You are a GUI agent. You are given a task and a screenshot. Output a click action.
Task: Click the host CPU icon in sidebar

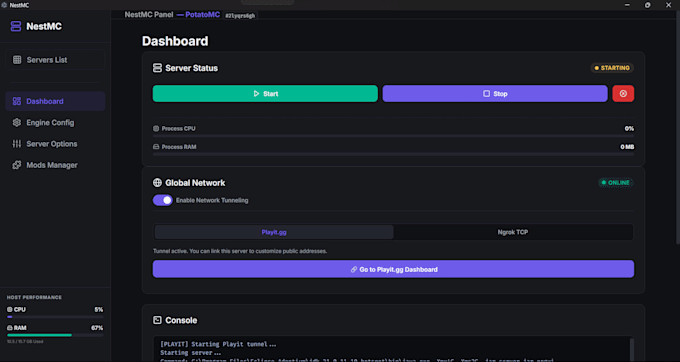tap(10, 310)
